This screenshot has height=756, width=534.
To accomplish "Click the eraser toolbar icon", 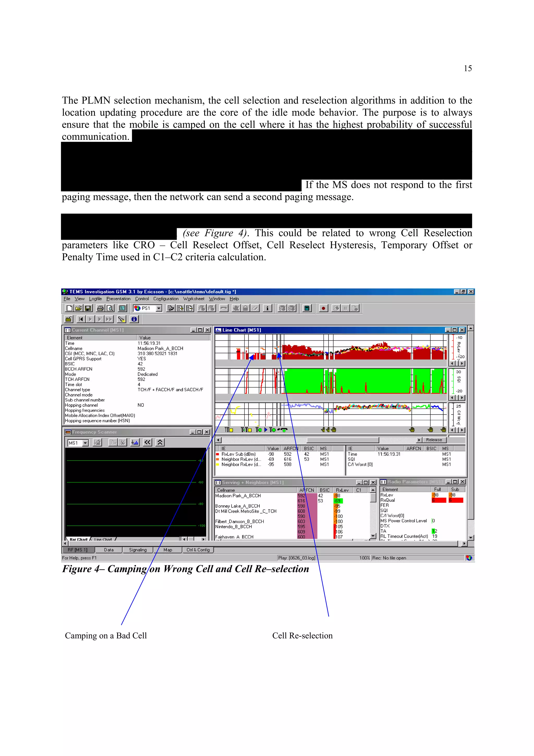I will tap(255, 308).
